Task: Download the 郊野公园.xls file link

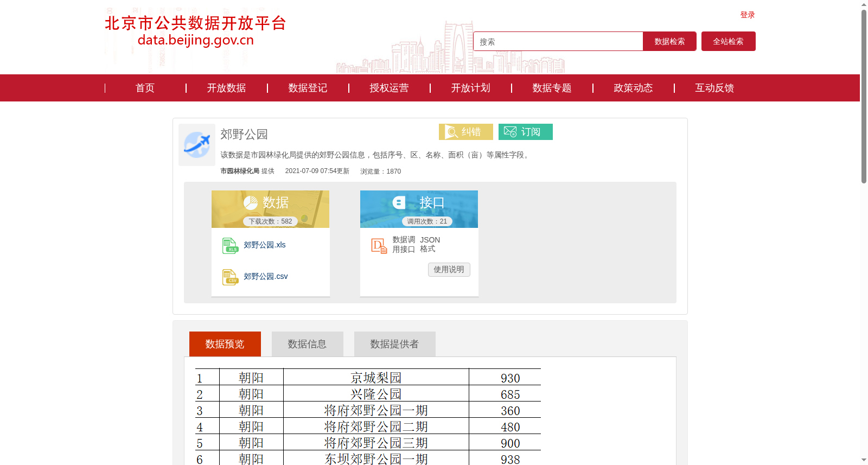Action: point(265,245)
